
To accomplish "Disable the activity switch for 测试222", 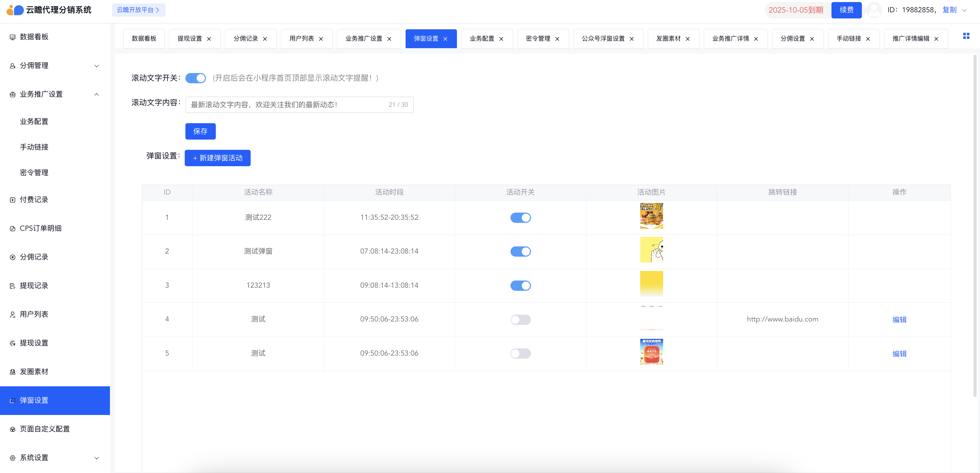I will [520, 217].
